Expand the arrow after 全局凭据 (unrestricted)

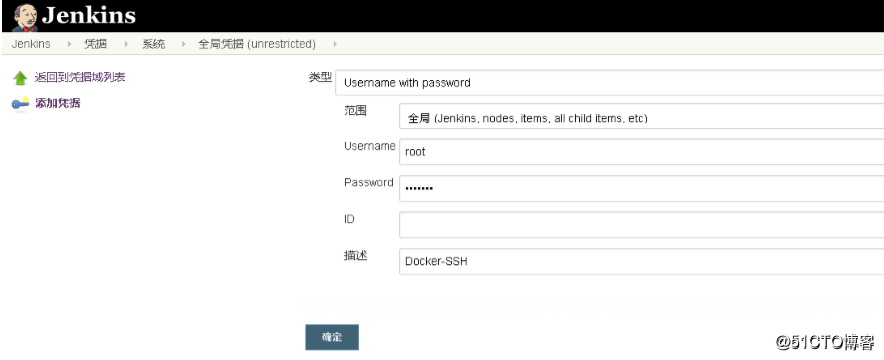click(x=335, y=44)
